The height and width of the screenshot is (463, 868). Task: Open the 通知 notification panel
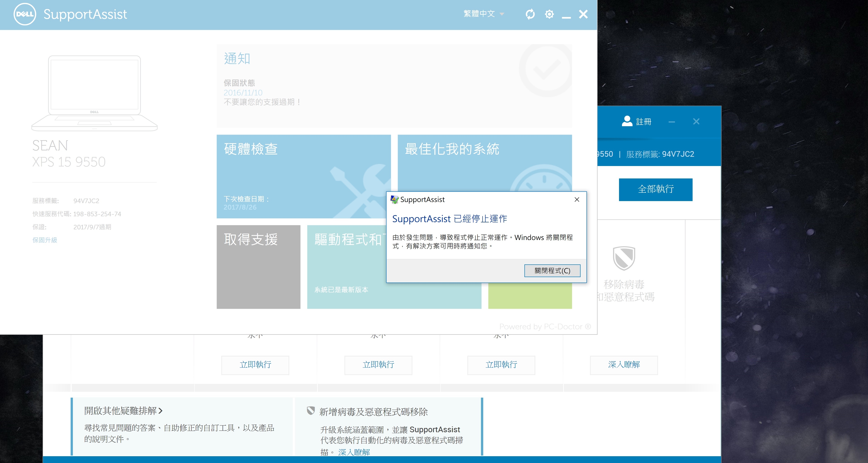coord(394,86)
